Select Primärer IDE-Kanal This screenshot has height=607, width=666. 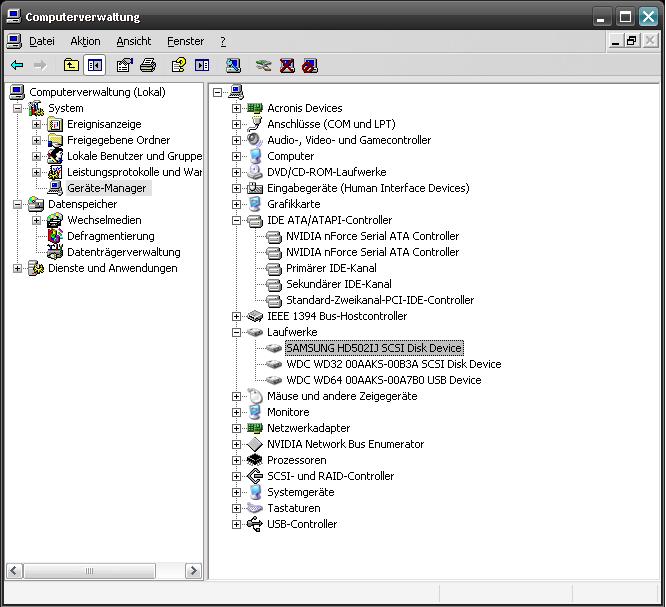[x=331, y=268]
